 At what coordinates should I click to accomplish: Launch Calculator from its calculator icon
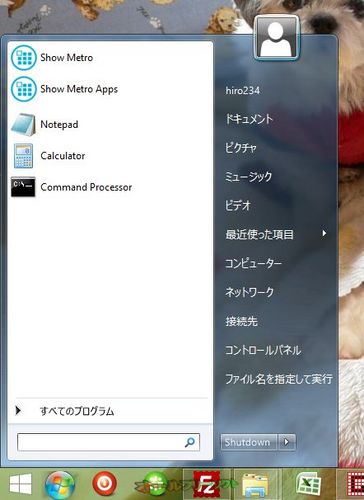coord(23,156)
